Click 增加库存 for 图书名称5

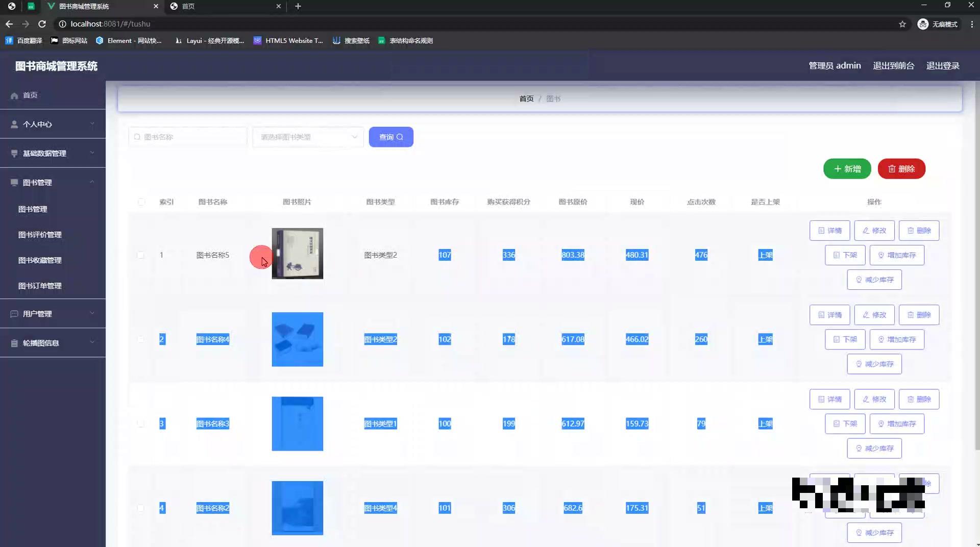click(897, 255)
